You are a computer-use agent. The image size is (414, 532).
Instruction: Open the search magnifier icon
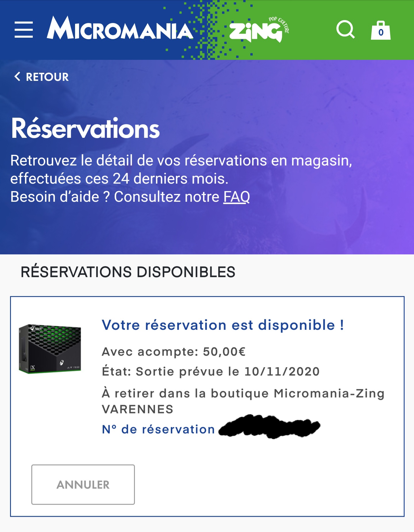click(345, 29)
